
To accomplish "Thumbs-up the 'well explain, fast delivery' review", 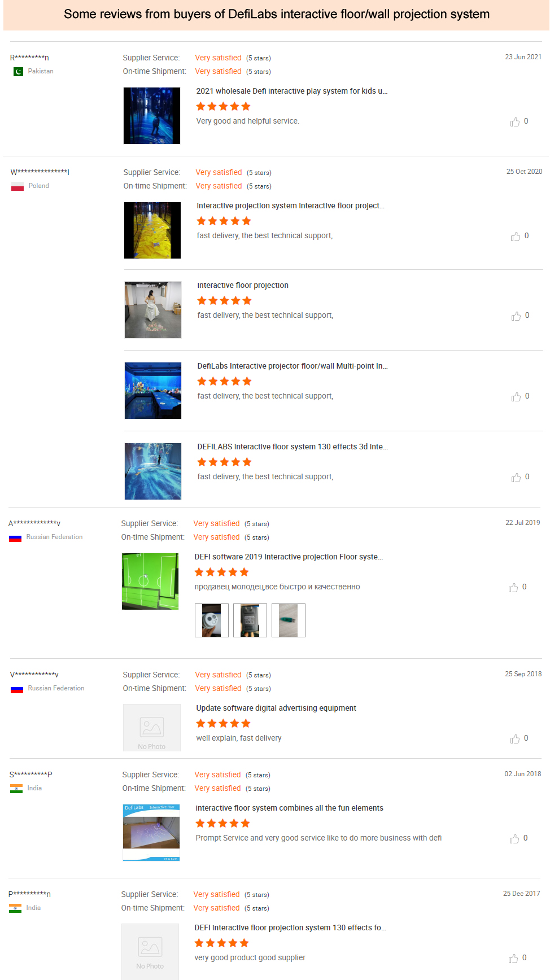I will coord(515,739).
